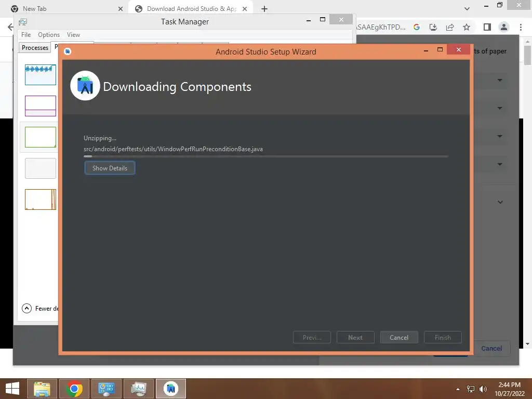Open the File menu in Task Manager
This screenshot has height=399, width=532.
click(x=26, y=35)
